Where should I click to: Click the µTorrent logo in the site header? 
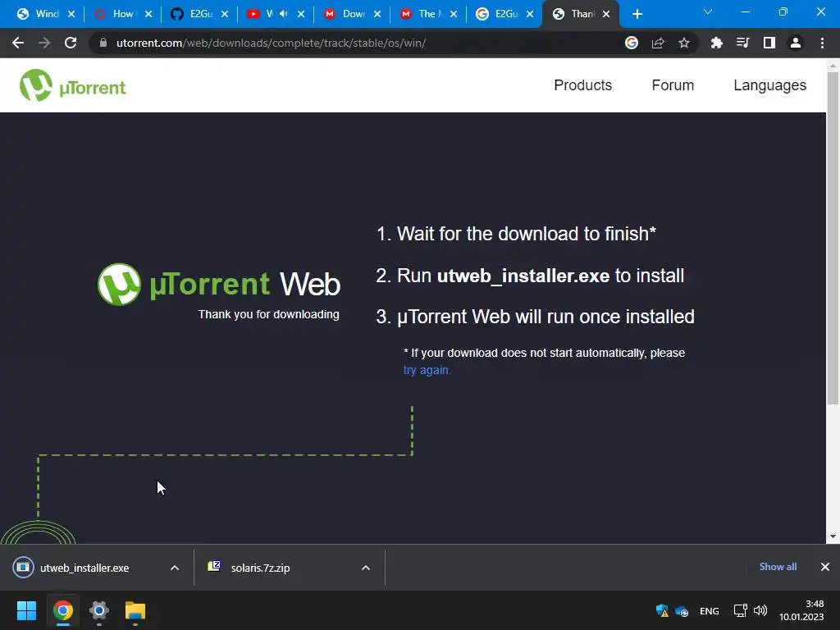point(73,85)
